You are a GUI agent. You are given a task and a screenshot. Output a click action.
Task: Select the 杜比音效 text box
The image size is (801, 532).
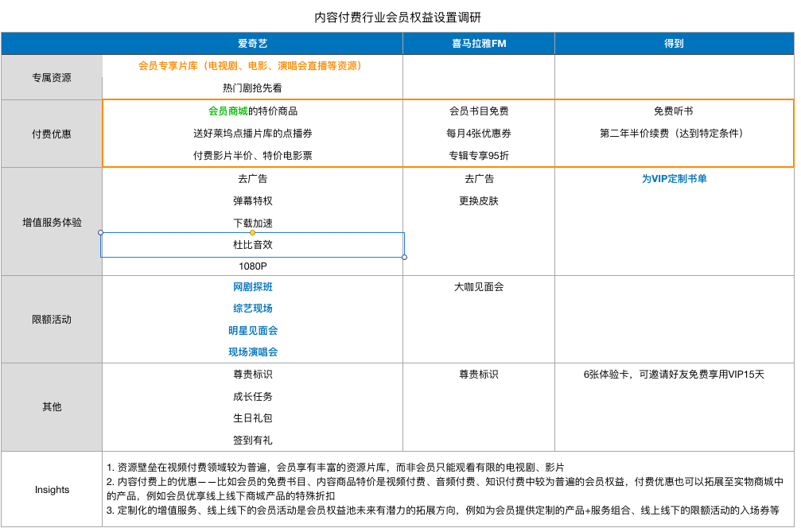pyautogui.click(x=252, y=245)
